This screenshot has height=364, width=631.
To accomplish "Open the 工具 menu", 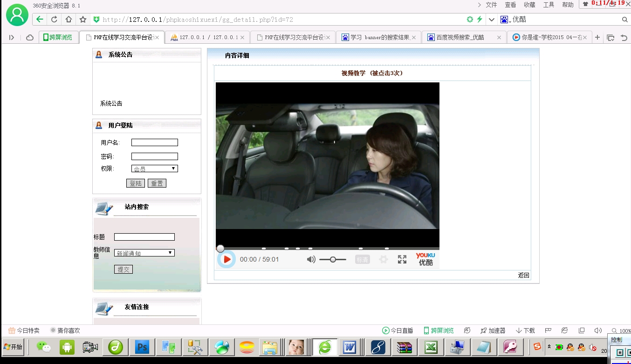I will click(x=549, y=5).
